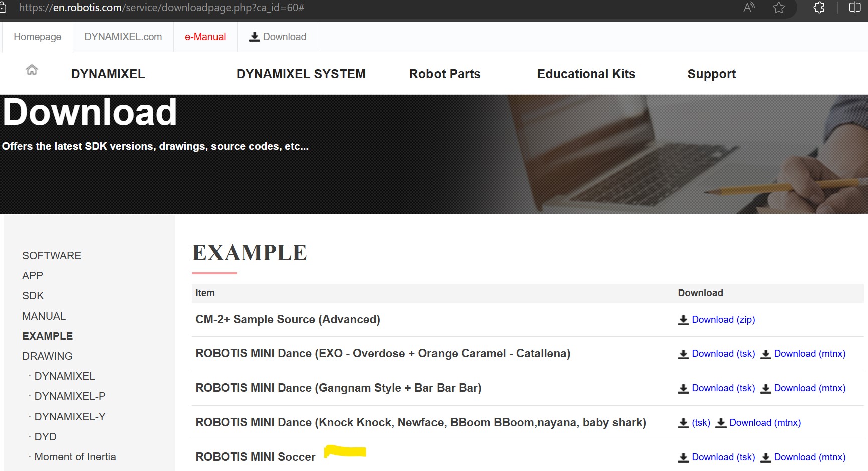Open the Support menu

[x=712, y=74]
